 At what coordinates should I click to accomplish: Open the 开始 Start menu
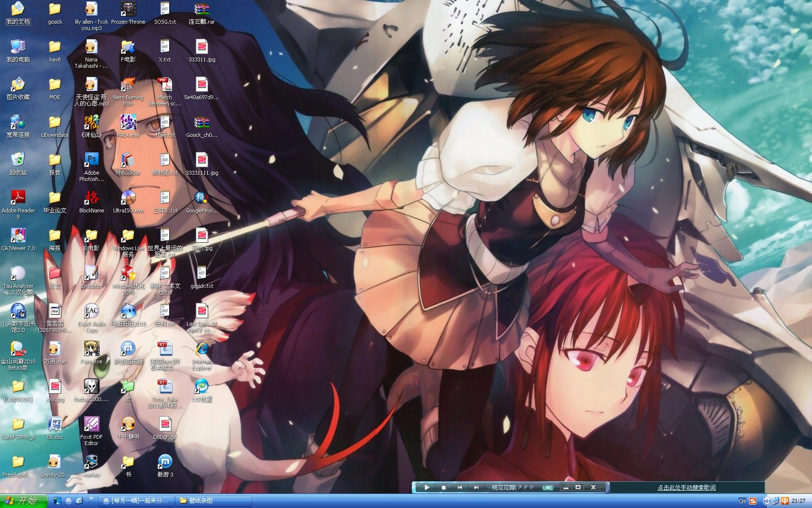24,501
